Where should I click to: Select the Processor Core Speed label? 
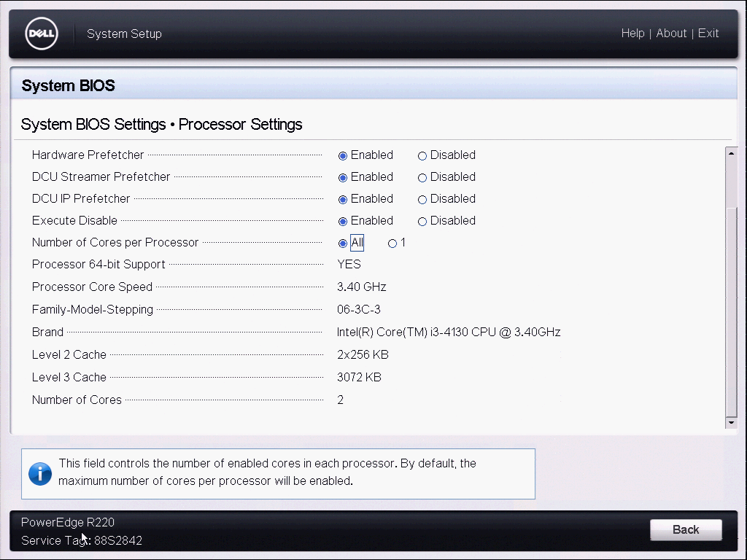[92, 287]
